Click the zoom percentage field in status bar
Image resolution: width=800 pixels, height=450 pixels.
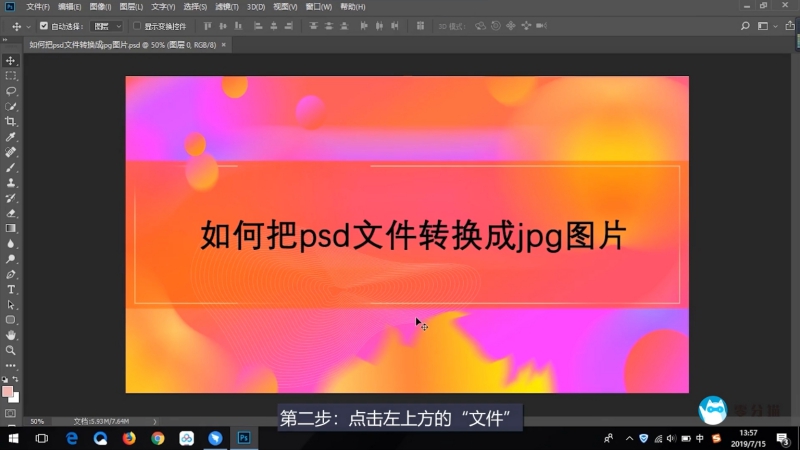click(x=37, y=421)
